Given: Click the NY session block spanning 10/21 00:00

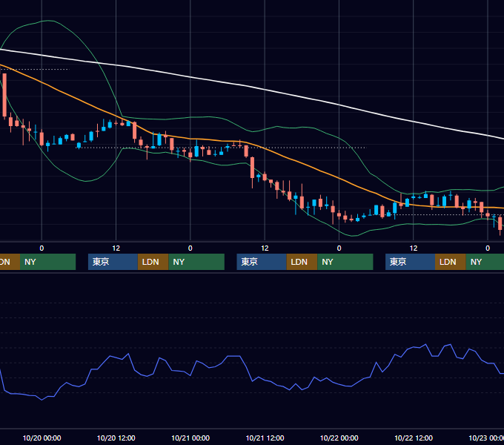Looking at the screenshot, I should coord(196,262).
